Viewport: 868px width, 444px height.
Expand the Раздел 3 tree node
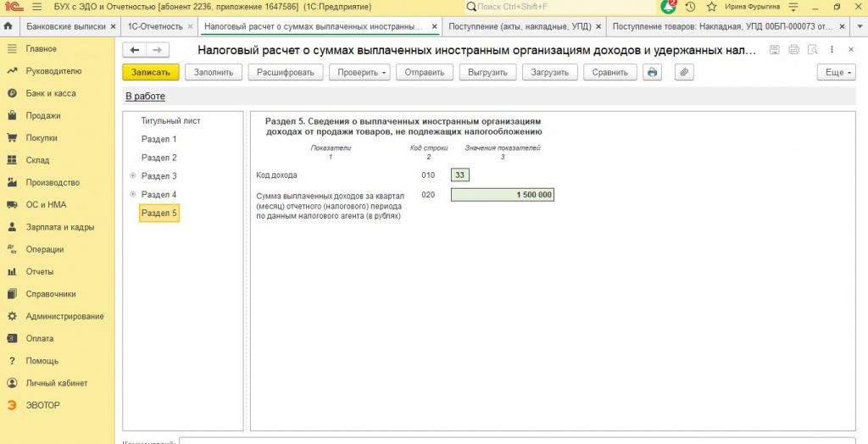click(x=132, y=176)
